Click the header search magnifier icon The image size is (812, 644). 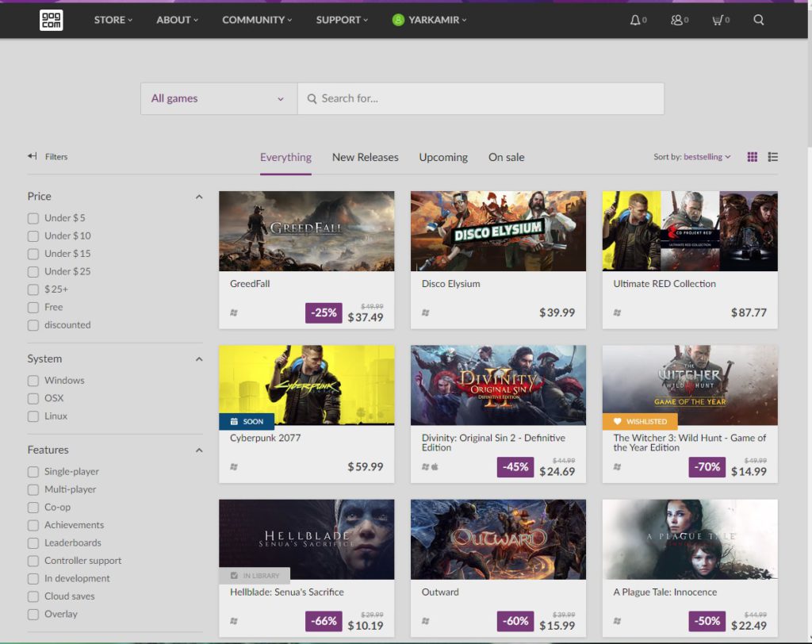tap(759, 20)
